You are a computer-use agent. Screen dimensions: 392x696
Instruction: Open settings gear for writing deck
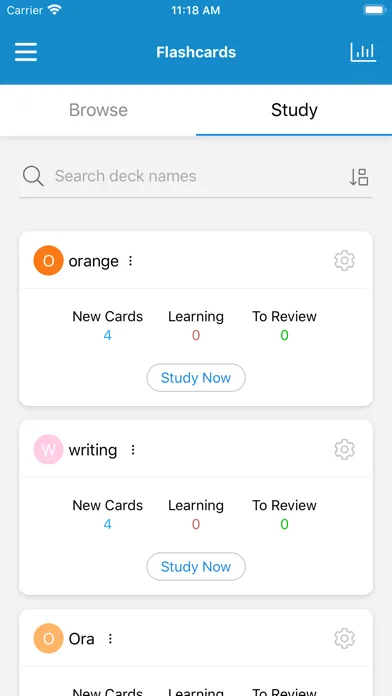344,450
